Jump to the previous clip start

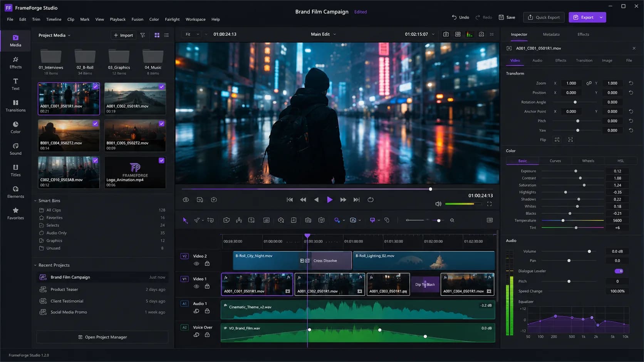click(290, 200)
